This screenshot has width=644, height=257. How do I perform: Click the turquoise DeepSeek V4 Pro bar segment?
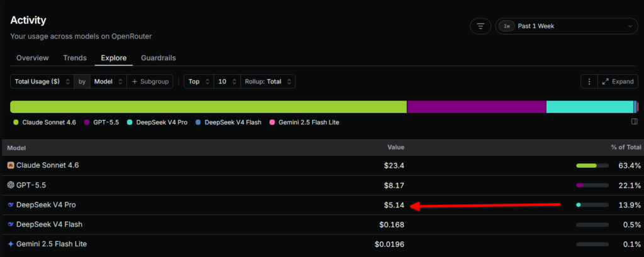(x=590, y=107)
